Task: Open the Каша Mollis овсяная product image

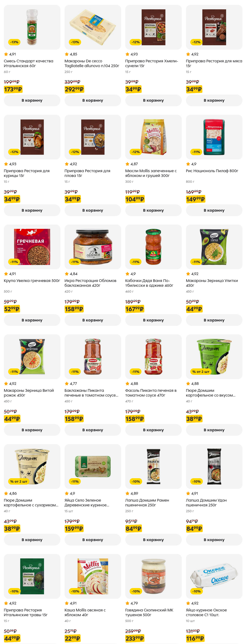Action: click(x=93, y=576)
